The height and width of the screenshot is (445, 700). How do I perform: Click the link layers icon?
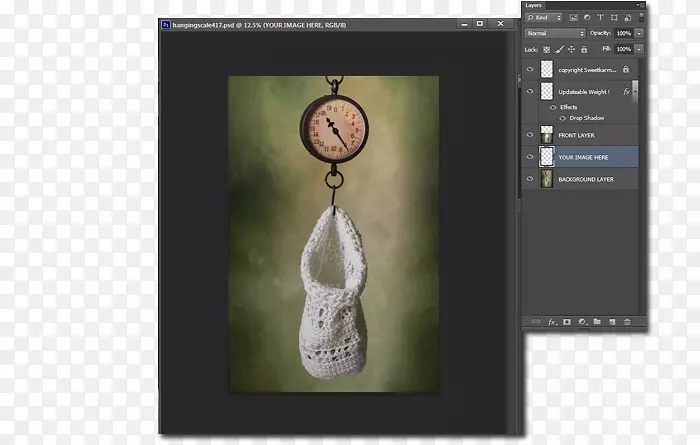point(536,321)
